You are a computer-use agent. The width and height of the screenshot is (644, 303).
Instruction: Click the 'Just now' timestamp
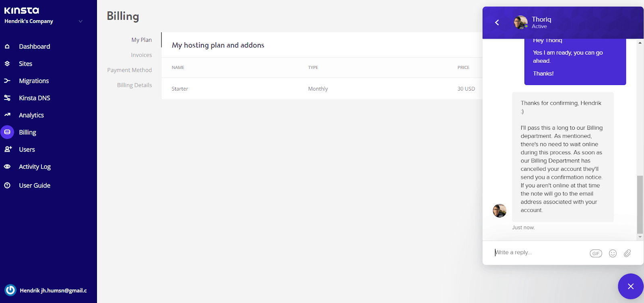pyautogui.click(x=523, y=228)
